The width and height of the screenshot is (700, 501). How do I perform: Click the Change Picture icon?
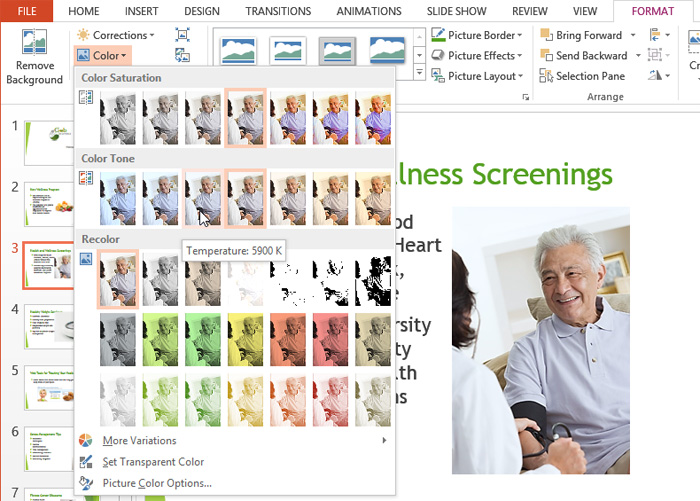(182, 55)
